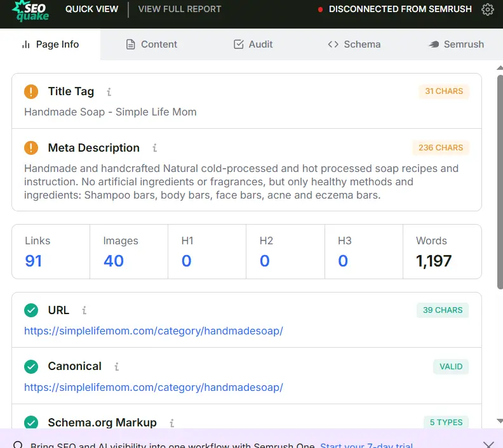The height and width of the screenshot is (448, 503).
Task: Open the Content tab
Action: (x=151, y=44)
